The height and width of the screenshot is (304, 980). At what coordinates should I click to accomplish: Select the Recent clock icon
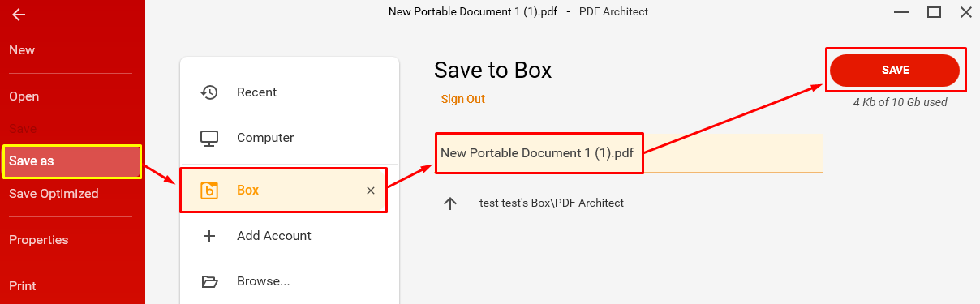click(x=209, y=92)
